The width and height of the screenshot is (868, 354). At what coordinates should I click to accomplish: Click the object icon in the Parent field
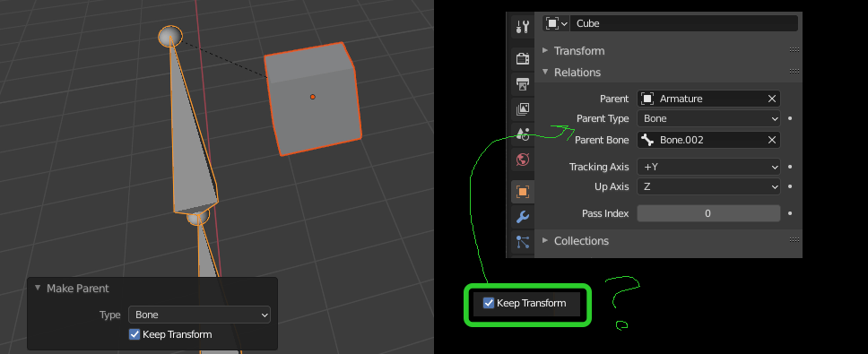tap(647, 99)
